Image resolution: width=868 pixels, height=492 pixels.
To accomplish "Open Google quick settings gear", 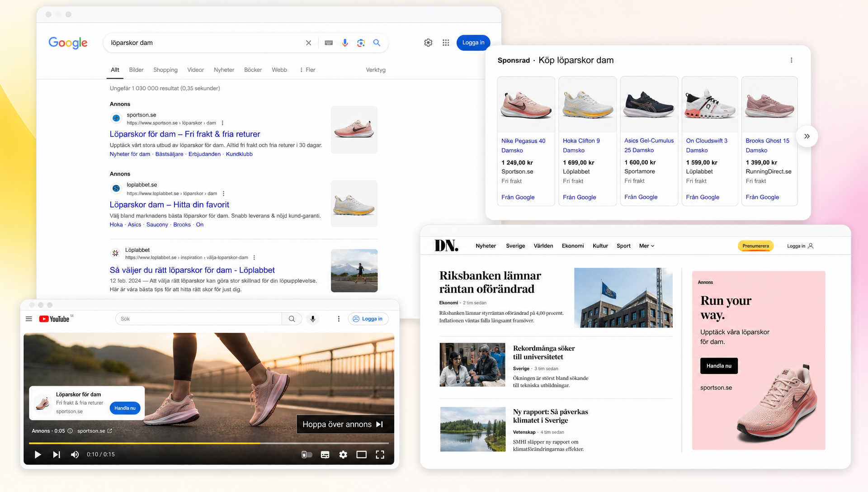I will click(428, 43).
